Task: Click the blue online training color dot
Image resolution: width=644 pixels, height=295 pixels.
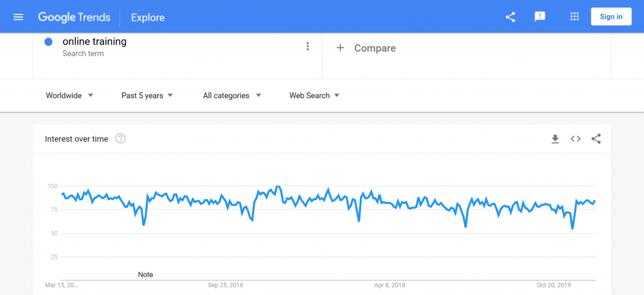Action: click(48, 42)
